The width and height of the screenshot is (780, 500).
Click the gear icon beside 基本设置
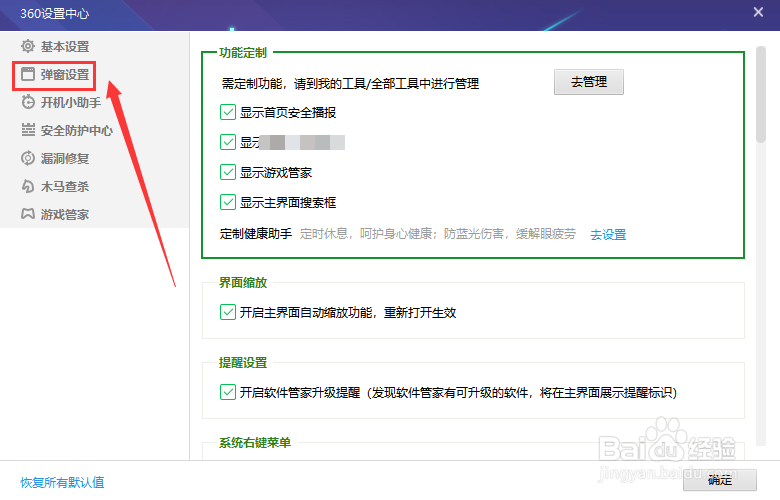pyautogui.click(x=28, y=47)
